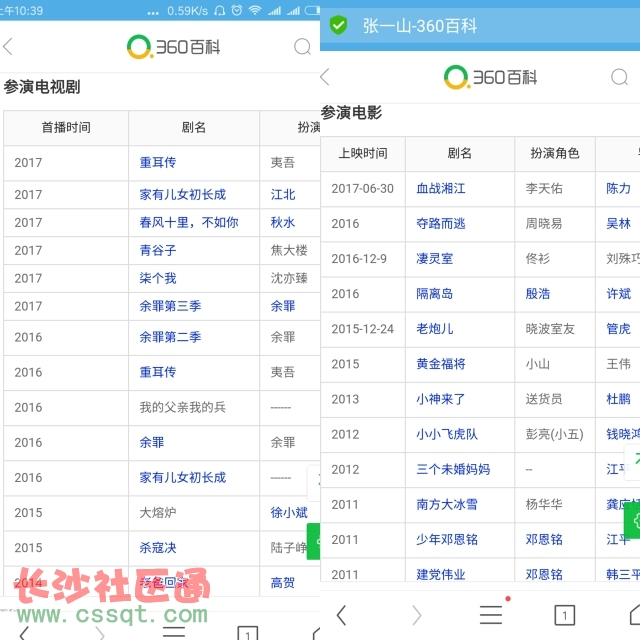Screen dimensions: 640x640
Task: Tap the home icon in the right bottom bar
Action: (x=632, y=613)
